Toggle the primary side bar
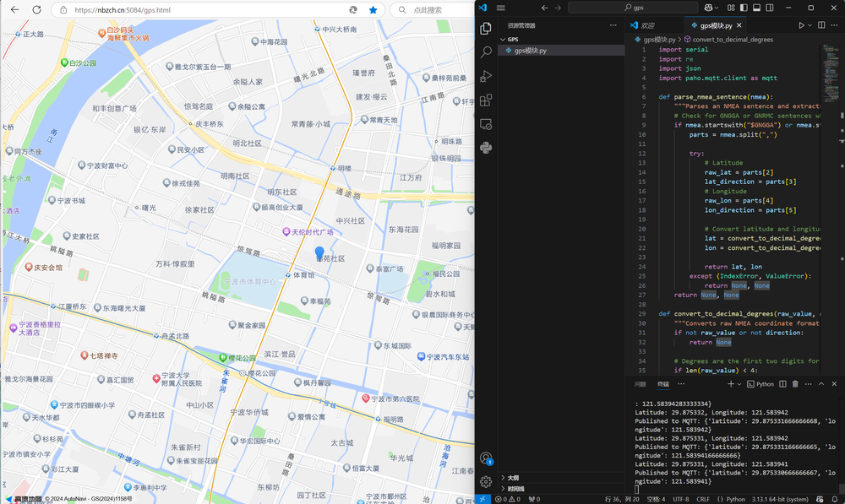Viewport: 845px width, 504px height. pos(744,8)
